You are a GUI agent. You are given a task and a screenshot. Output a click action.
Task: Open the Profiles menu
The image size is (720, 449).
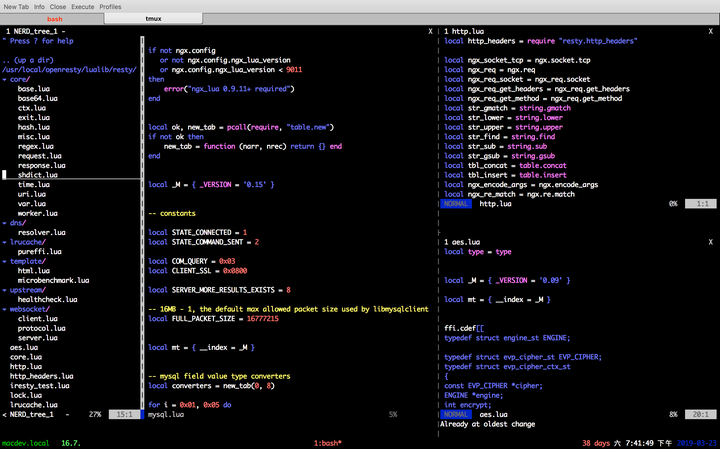[x=110, y=6]
